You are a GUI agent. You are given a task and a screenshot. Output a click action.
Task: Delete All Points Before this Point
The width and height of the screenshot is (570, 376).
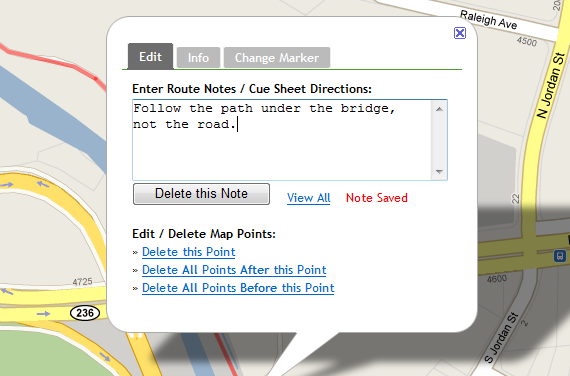click(238, 288)
